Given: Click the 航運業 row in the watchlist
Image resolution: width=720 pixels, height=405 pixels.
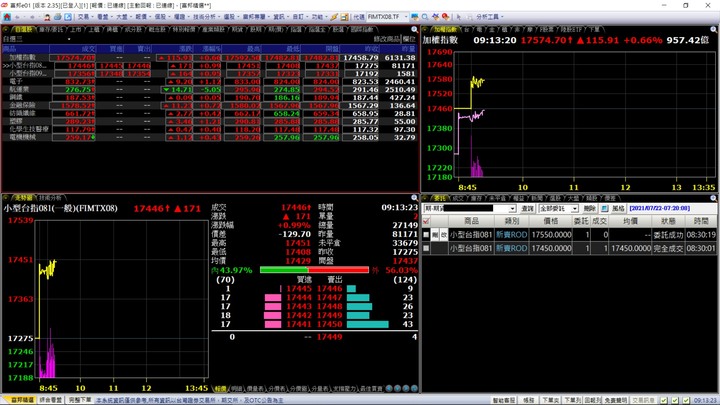Looking at the screenshot, I should [209, 90].
